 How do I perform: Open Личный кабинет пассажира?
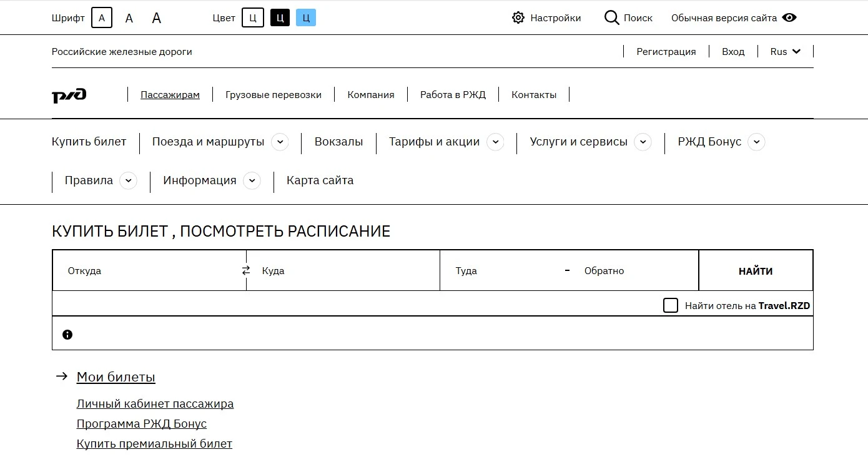[x=155, y=403]
